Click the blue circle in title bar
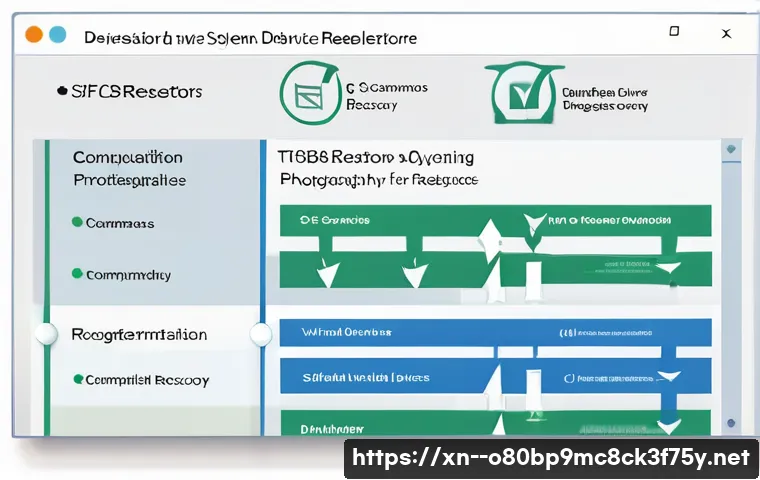This screenshot has height=480, width=760. point(57,34)
